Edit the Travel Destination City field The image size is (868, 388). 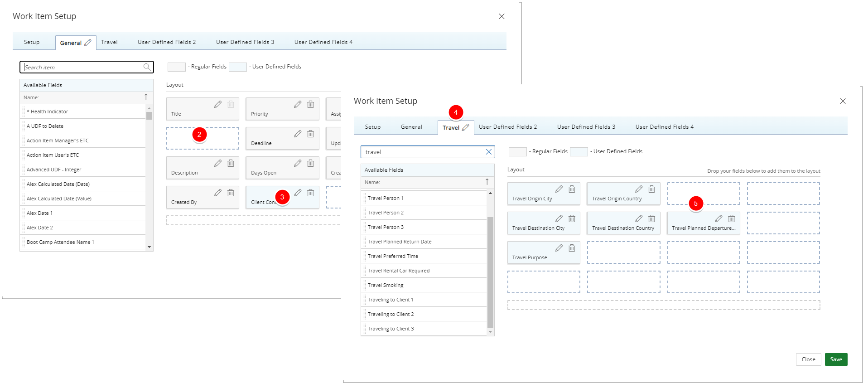tap(559, 218)
